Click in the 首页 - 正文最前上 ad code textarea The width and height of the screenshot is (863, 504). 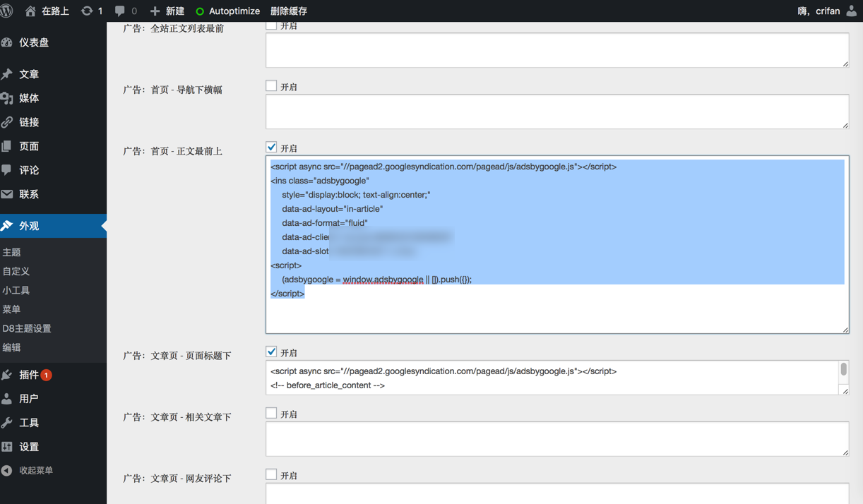(557, 244)
